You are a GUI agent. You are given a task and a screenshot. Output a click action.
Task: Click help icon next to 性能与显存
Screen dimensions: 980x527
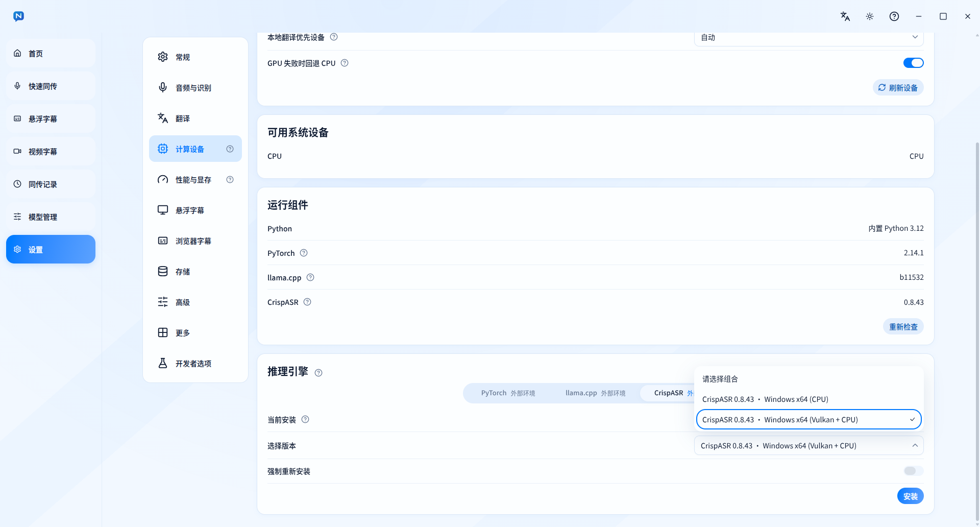coord(230,179)
